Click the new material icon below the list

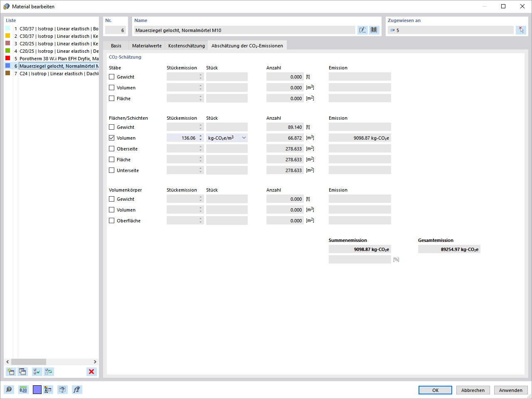[10, 372]
